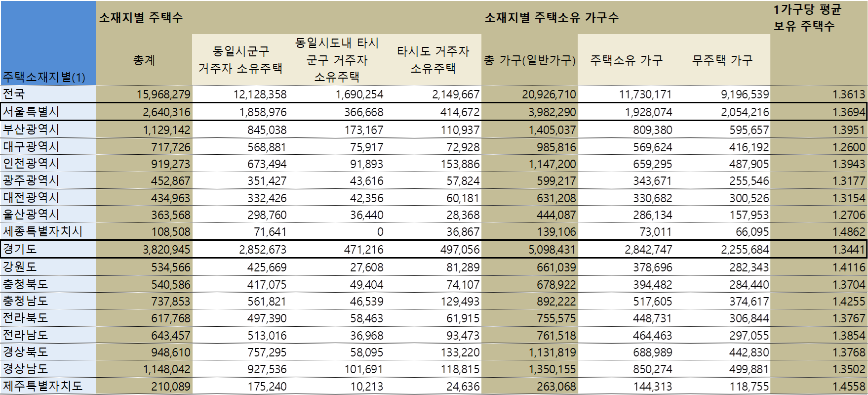Select the 845,038 cell for 부산광역시

coord(240,130)
